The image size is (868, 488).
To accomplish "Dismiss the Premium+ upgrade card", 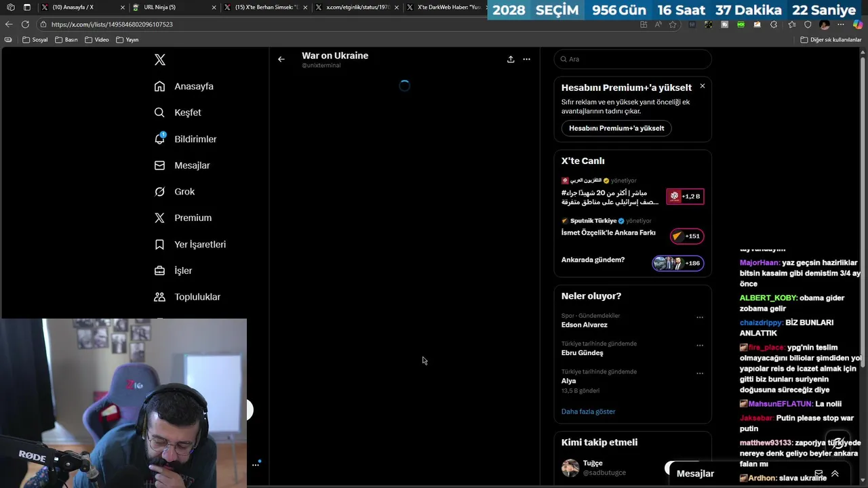I will [702, 86].
